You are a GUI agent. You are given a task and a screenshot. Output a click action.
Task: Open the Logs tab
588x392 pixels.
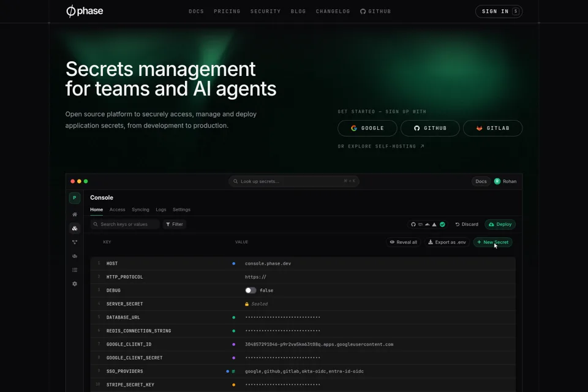pos(161,209)
